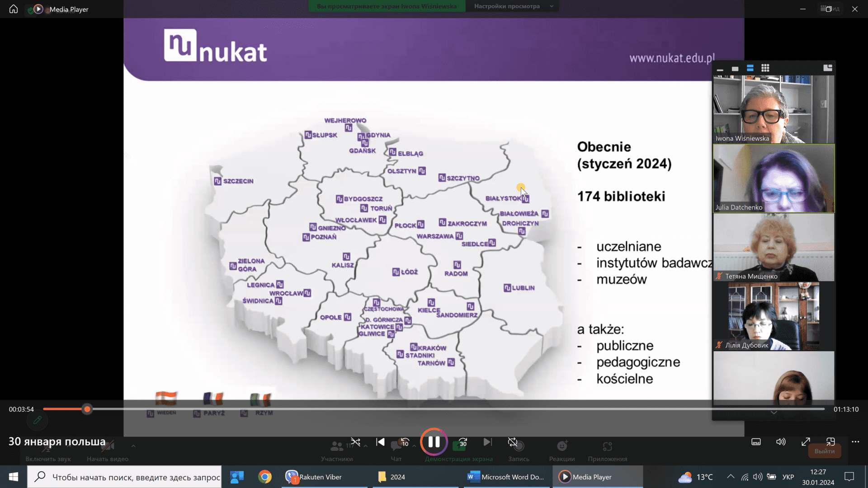Viewport: 868px width, 488px height.
Task: Switch input language УКР
Action: pos(788,477)
